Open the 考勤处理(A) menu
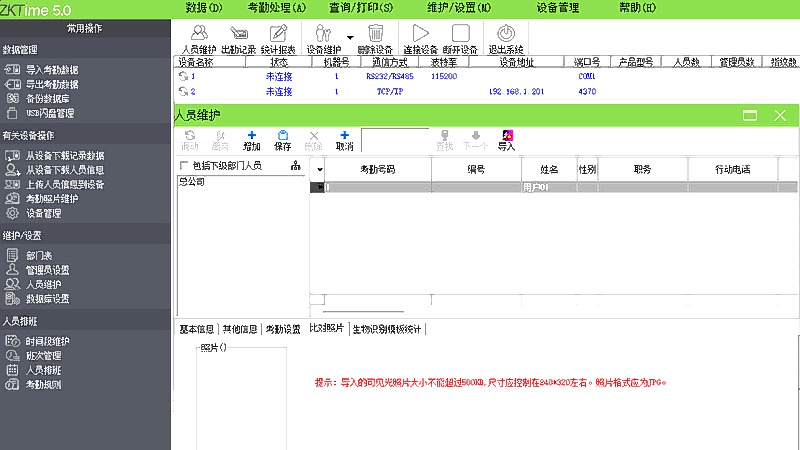 277,8
